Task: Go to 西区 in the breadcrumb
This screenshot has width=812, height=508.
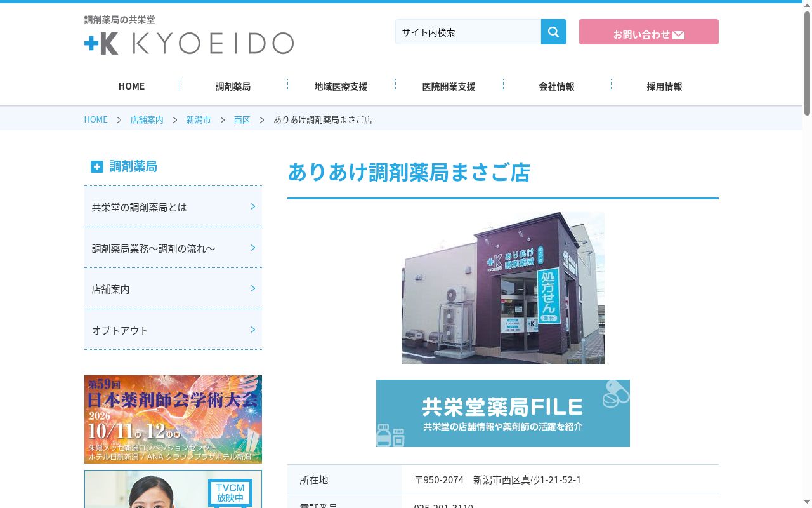Action: pyautogui.click(x=242, y=119)
